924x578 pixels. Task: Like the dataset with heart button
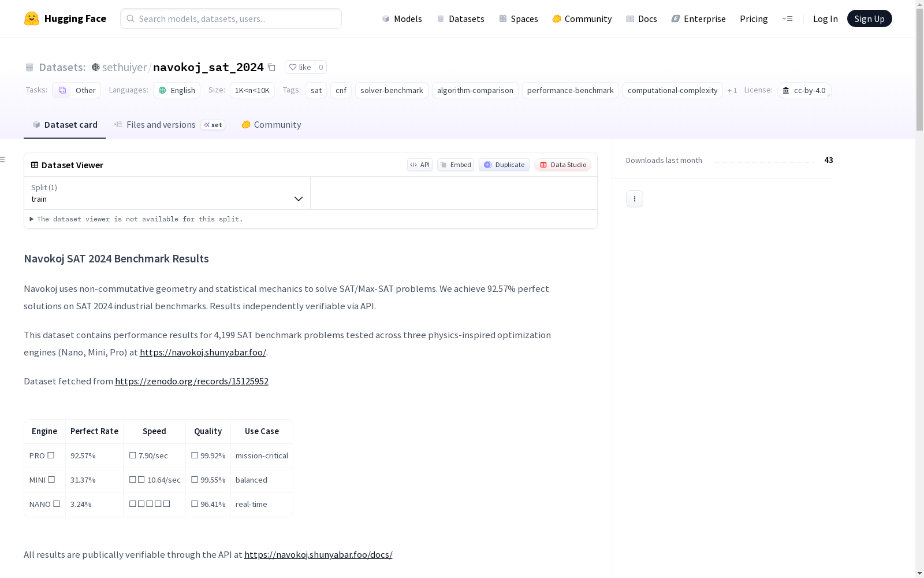pos(300,67)
